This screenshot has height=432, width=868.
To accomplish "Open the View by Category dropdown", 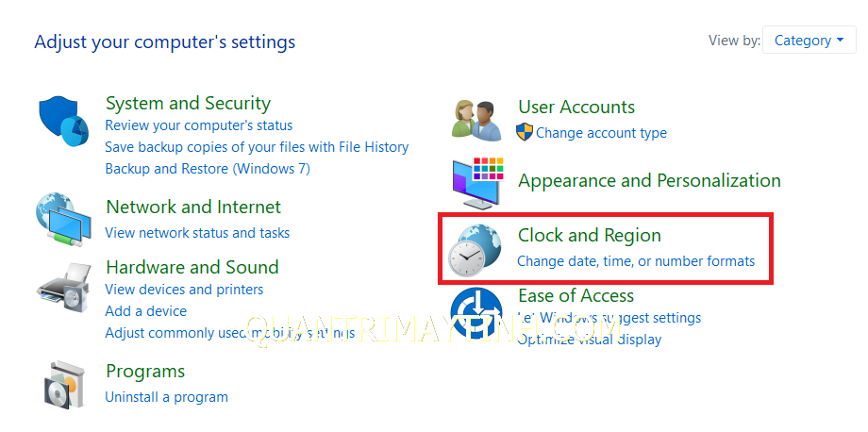I will [x=809, y=41].
